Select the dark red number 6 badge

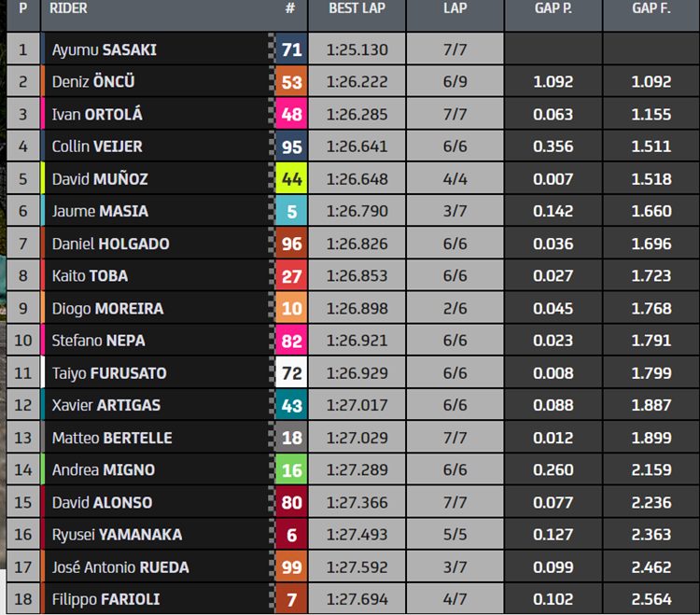tap(291, 534)
